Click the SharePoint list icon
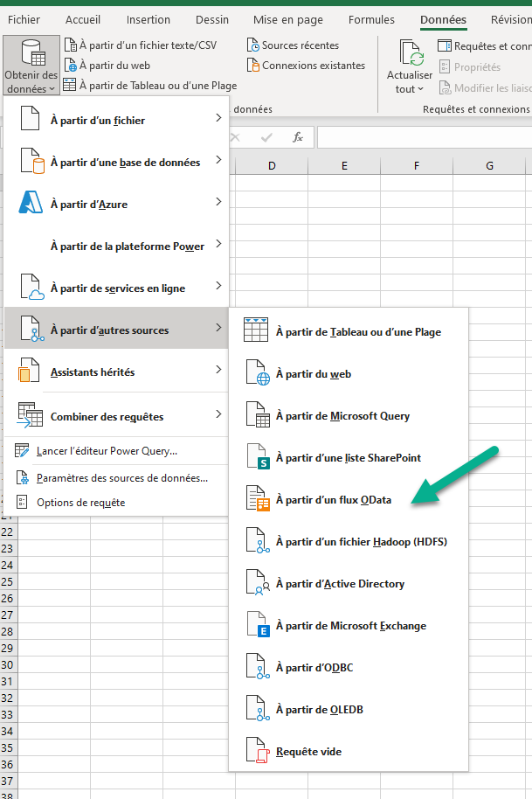The height and width of the screenshot is (799, 532). [x=258, y=456]
